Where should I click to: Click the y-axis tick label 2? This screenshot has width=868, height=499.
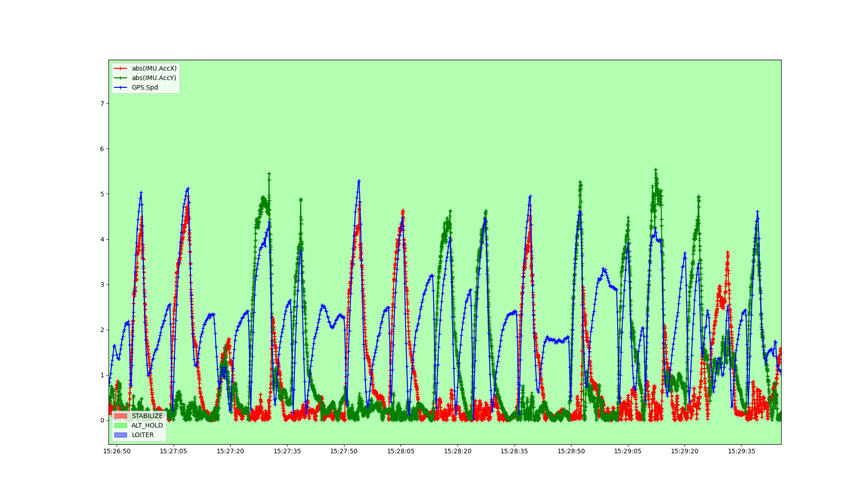tap(102, 330)
